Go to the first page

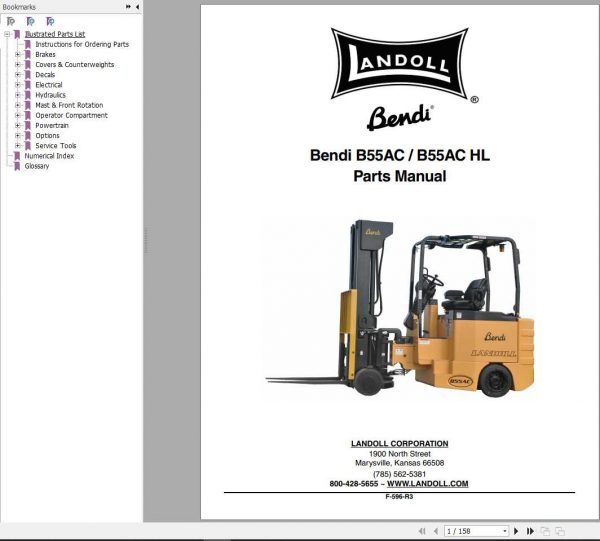(422, 531)
